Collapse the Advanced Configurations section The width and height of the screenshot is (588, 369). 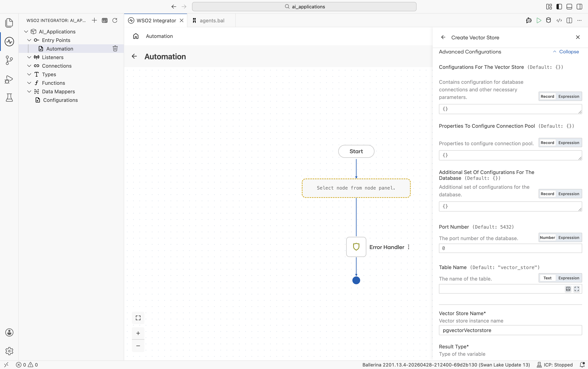coord(566,52)
